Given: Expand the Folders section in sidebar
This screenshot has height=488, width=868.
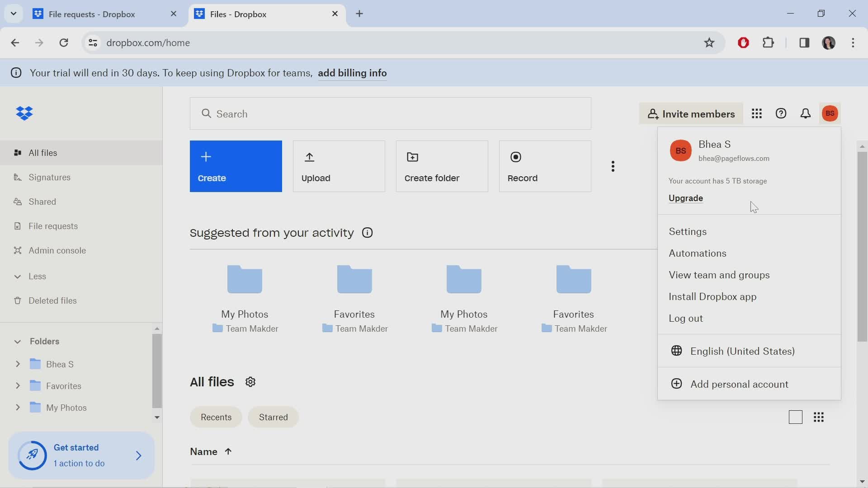Looking at the screenshot, I should tap(17, 342).
